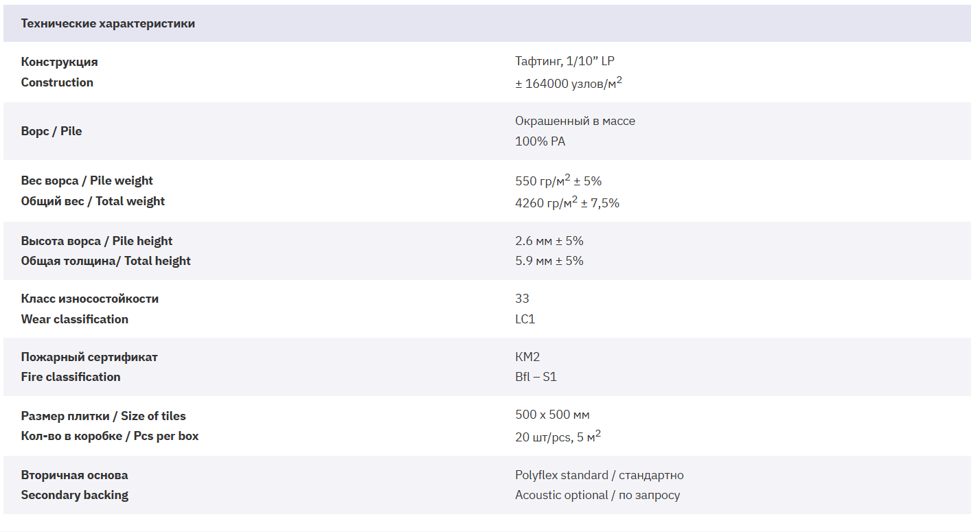The width and height of the screenshot is (980, 532).
Task: Click the Bfl – S1 fire classification value
Action: tap(536, 377)
